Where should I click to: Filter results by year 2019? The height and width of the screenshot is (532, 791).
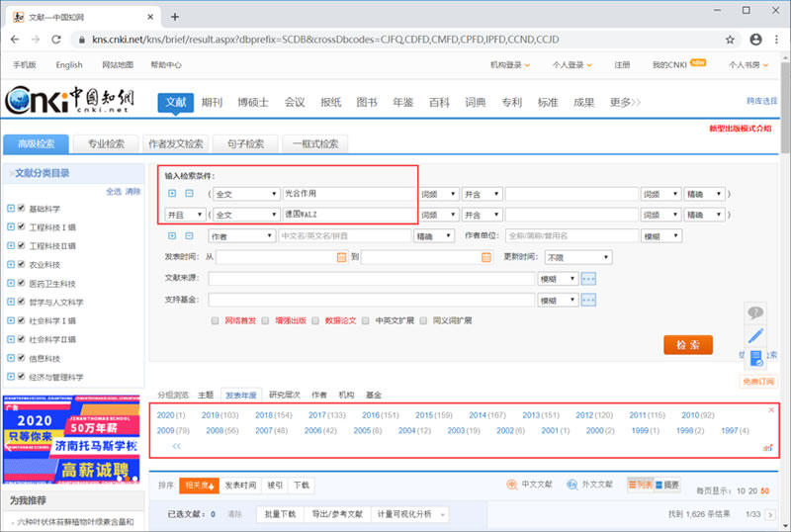[x=220, y=415]
